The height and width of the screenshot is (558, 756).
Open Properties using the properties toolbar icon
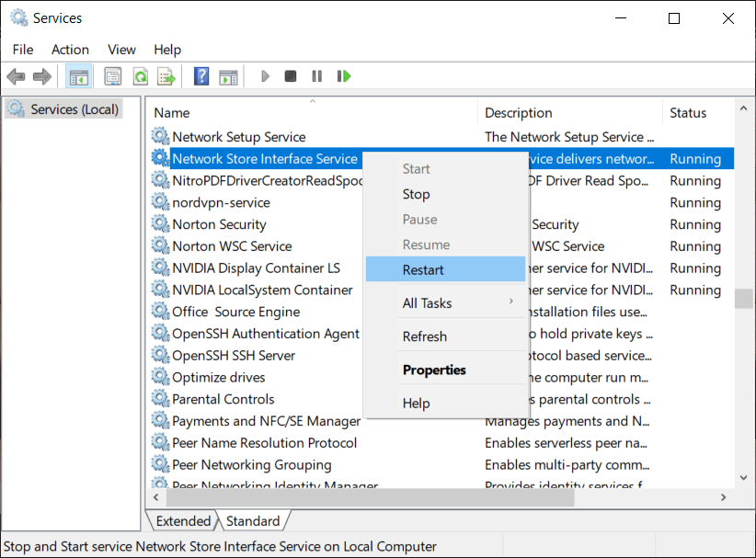tap(112, 75)
